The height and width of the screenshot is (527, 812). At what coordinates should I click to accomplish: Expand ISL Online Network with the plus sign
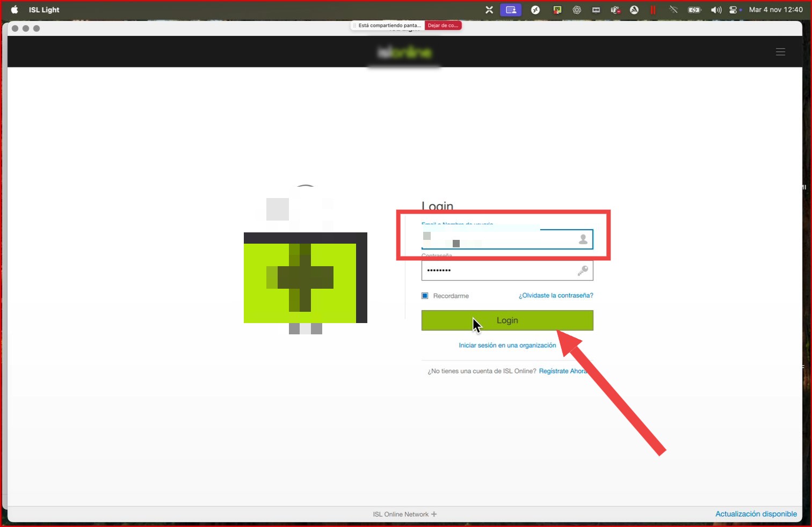pos(434,514)
